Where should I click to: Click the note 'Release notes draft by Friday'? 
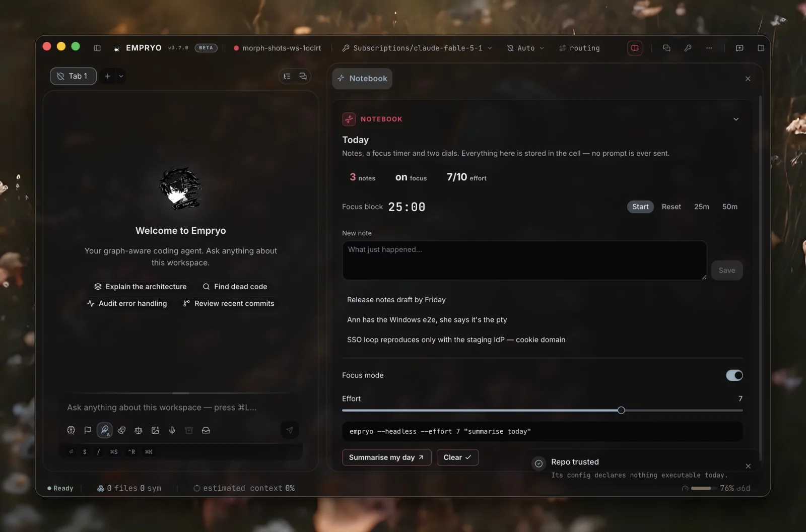396,300
